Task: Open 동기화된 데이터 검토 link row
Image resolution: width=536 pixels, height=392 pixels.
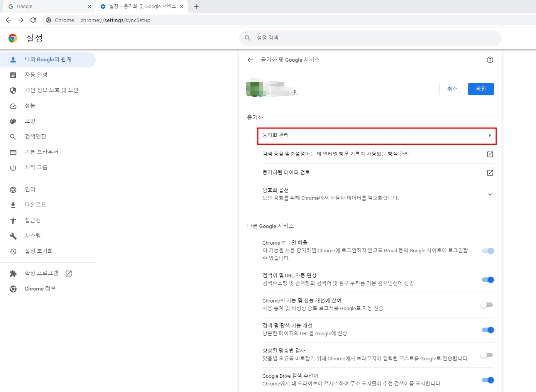Action: pos(378,172)
